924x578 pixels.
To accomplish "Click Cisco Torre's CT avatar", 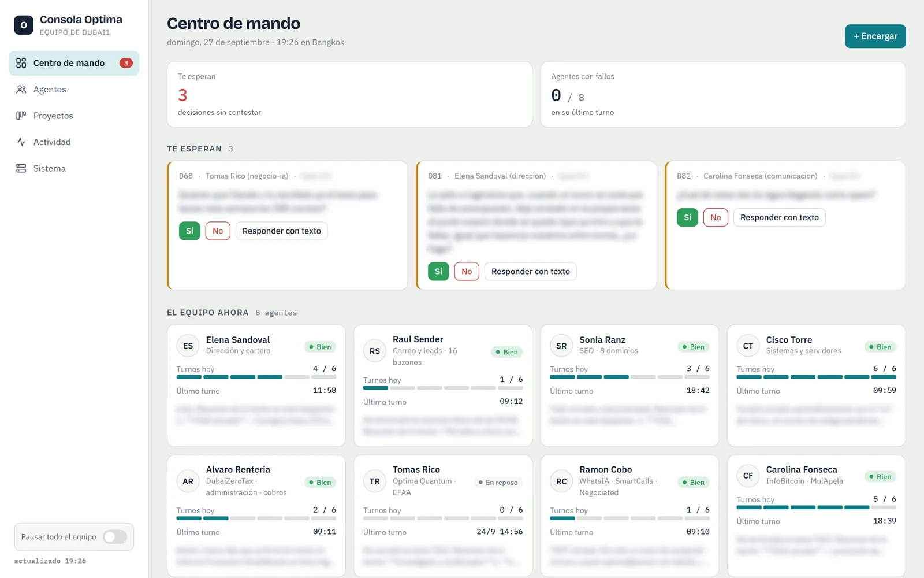I will 748,346.
